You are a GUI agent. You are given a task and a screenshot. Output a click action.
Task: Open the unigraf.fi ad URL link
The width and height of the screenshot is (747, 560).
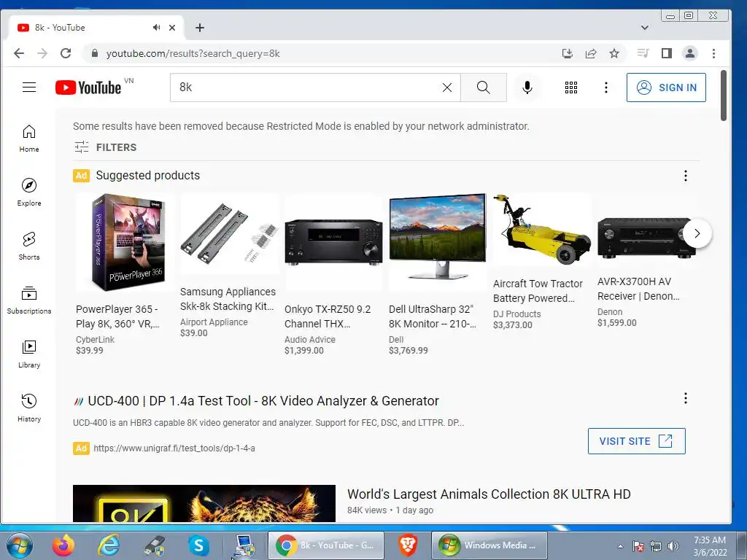pyautogui.click(x=174, y=448)
